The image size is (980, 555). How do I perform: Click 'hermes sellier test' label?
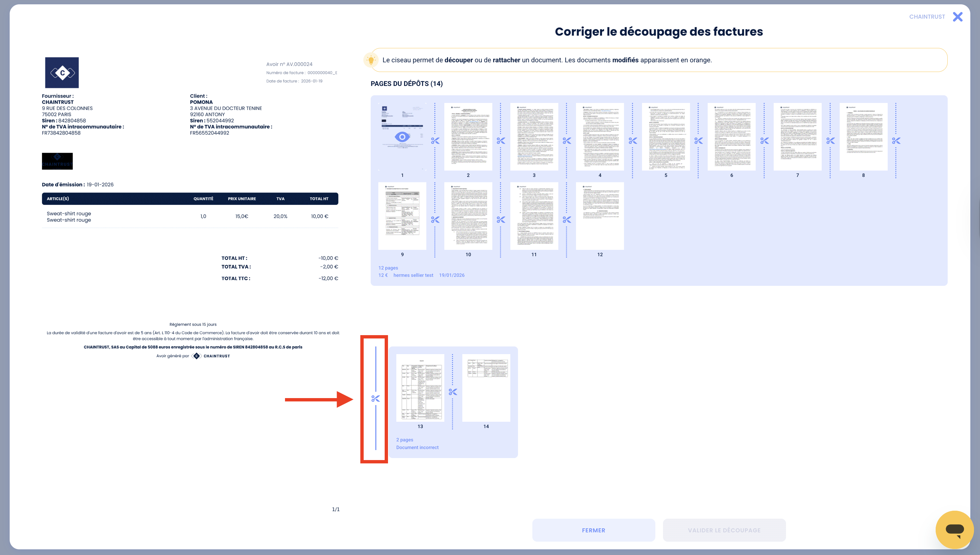click(413, 275)
